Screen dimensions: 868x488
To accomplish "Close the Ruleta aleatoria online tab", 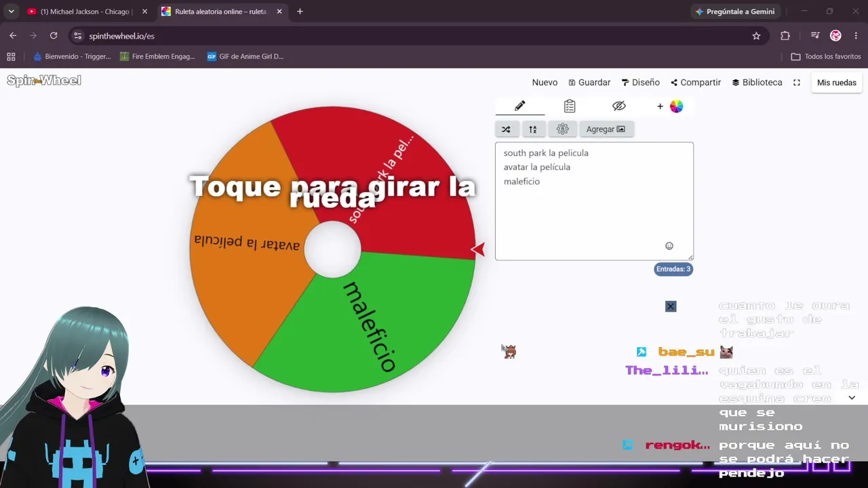I will coord(279,12).
